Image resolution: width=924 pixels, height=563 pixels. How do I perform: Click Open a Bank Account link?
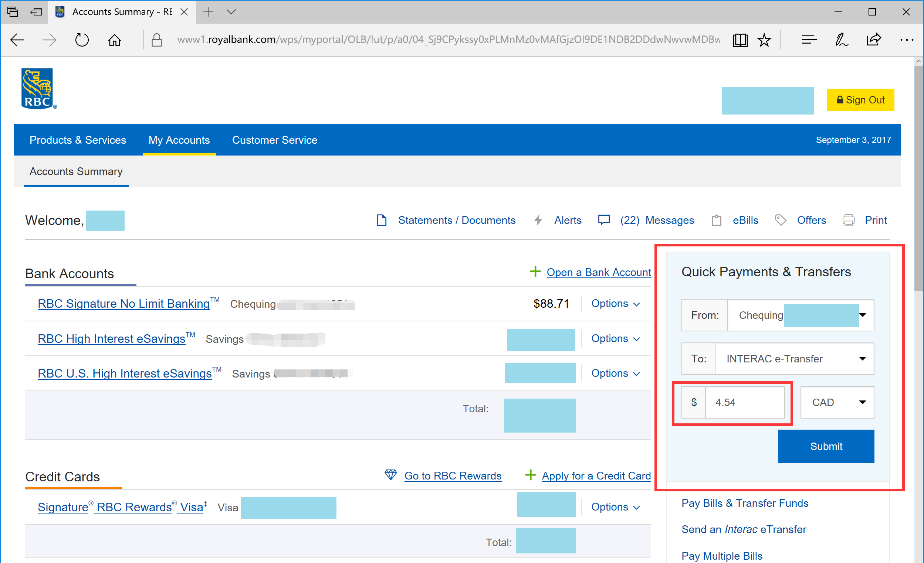tap(599, 272)
